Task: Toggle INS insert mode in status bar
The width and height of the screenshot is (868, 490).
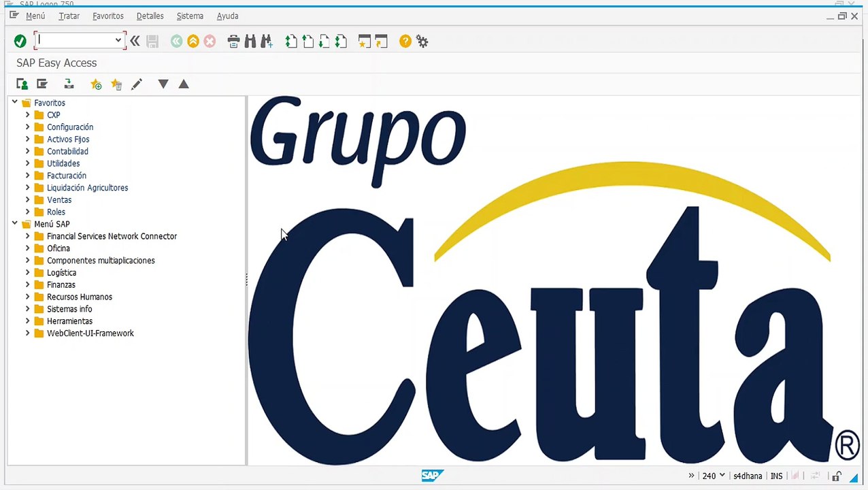Action: [776, 476]
